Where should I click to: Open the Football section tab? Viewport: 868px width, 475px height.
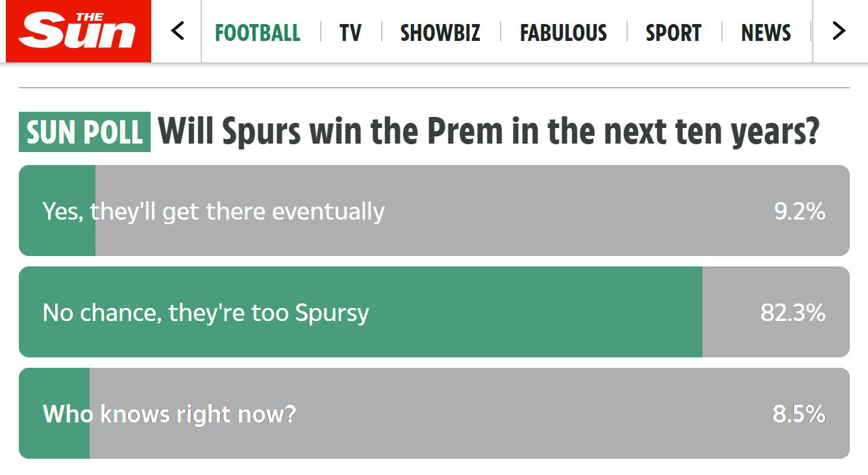(258, 32)
